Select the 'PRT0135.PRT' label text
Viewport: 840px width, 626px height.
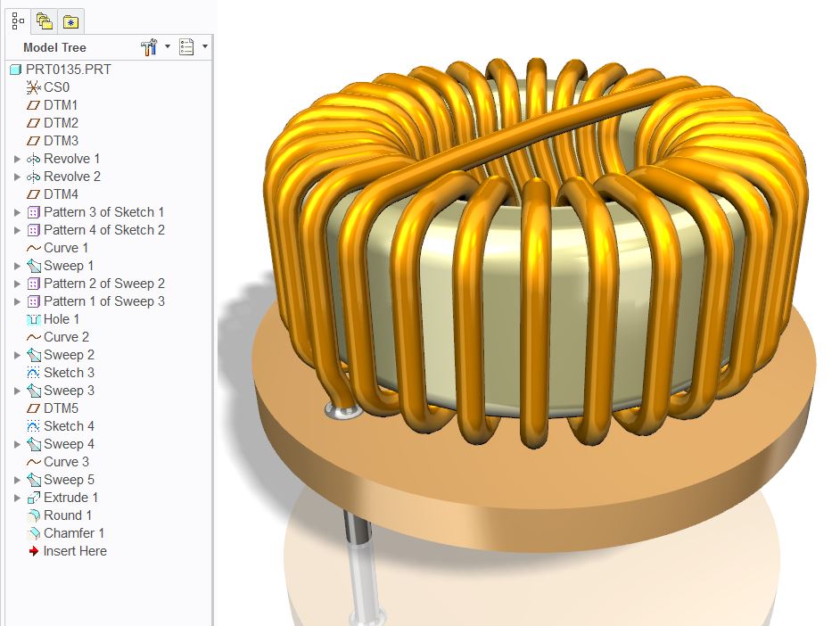click(x=69, y=70)
